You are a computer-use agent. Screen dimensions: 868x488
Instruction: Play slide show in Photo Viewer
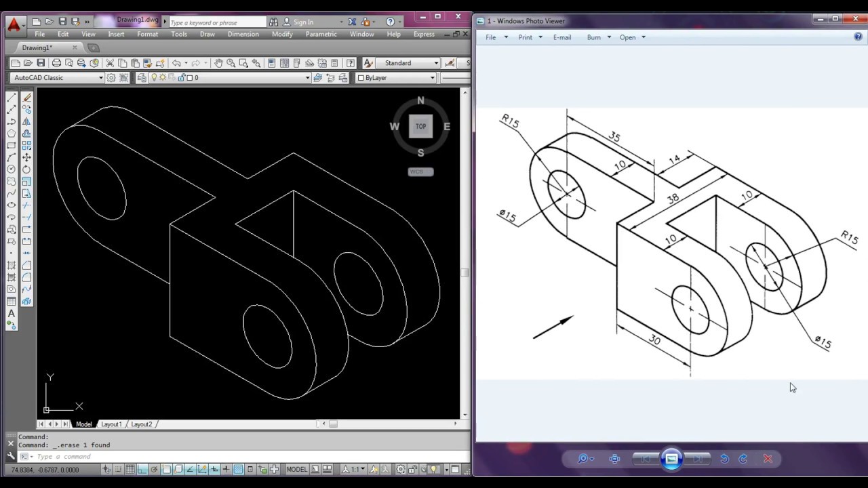click(671, 459)
